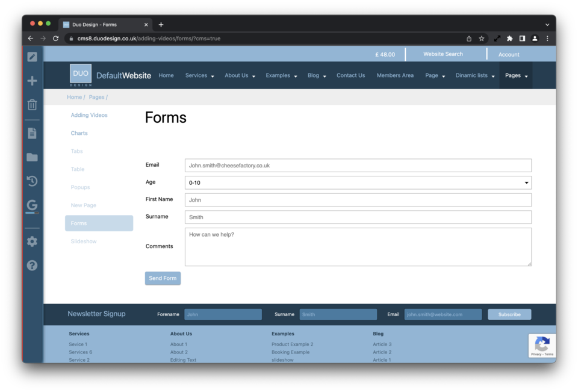578x392 pixels.
Task: Bookmark the page with the star icon
Action: tap(482, 39)
